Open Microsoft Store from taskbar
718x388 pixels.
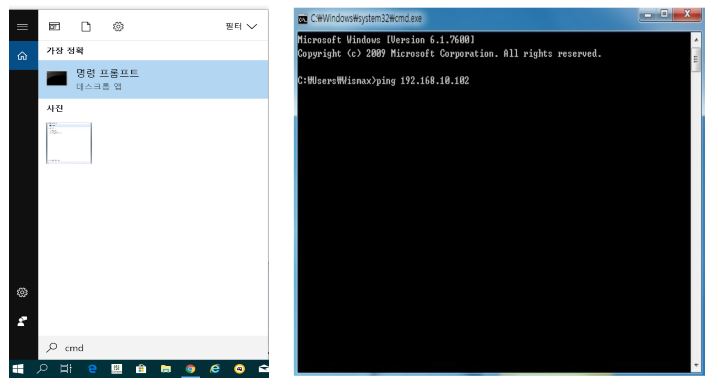coord(141,368)
